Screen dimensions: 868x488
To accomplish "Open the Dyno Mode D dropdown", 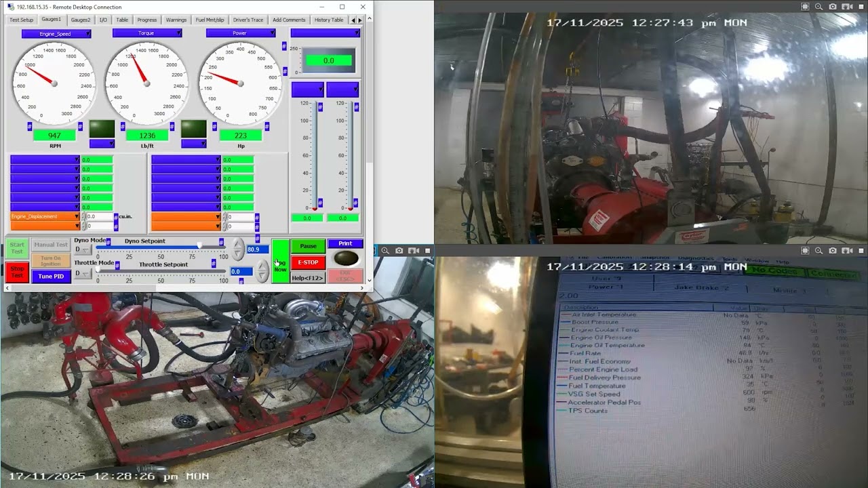I will click(x=81, y=250).
